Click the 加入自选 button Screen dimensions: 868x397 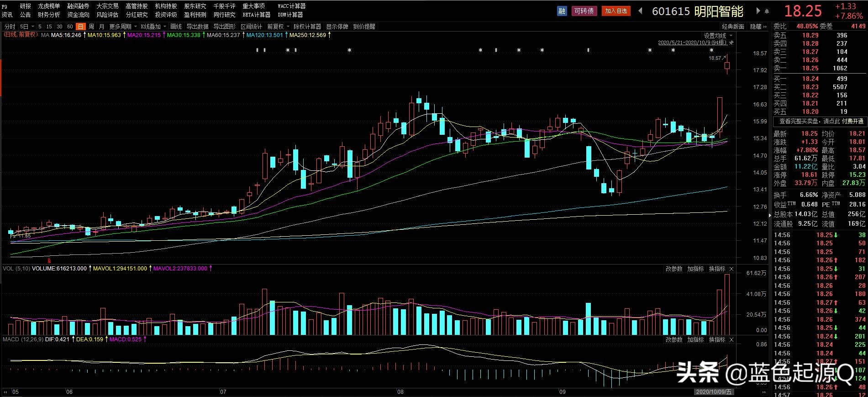pyautogui.click(x=616, y=11)
